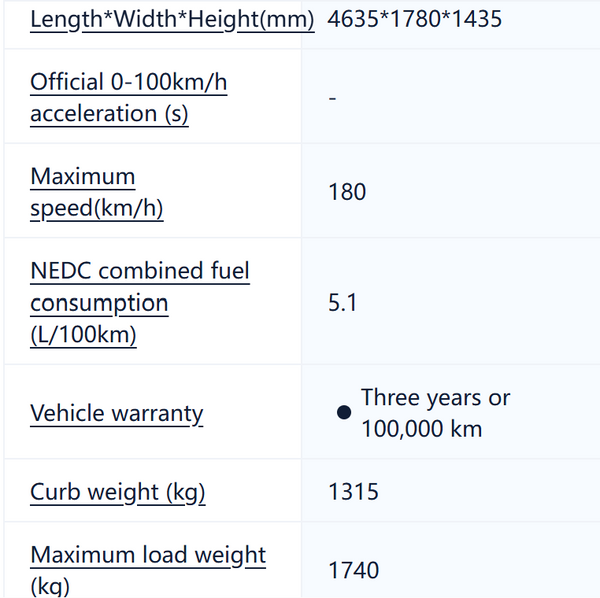This screenshot has width=600, height=598.
Task: Click the speed(km/h) label line
Action: 97,209
